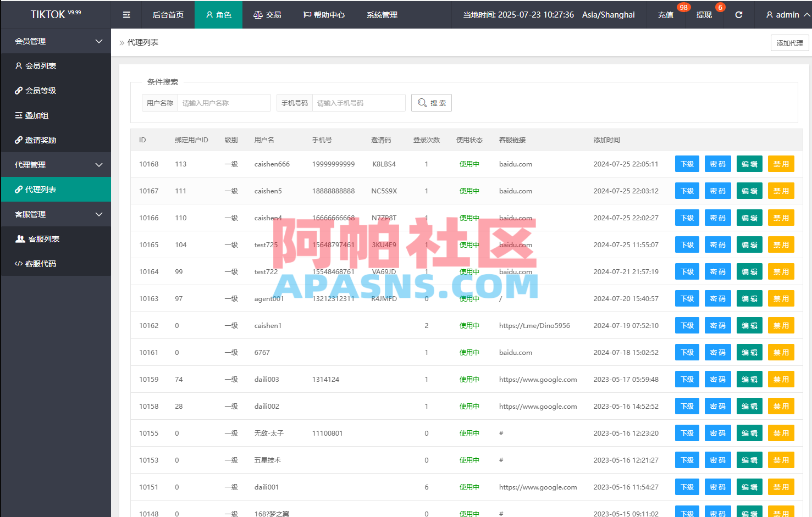This screenshot has width=812, height=517.
Task: Collapse the 会员管理 sidebar group
Action: [56, 41]
